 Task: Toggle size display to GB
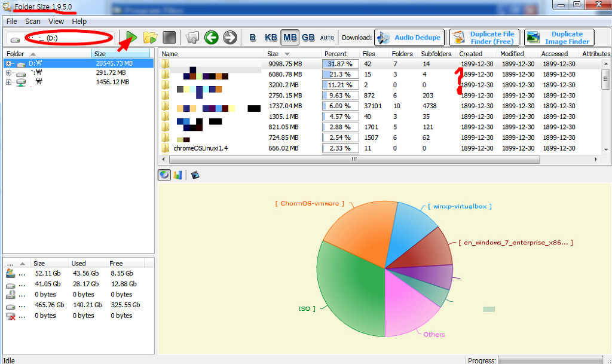click(x=308, y=38)
